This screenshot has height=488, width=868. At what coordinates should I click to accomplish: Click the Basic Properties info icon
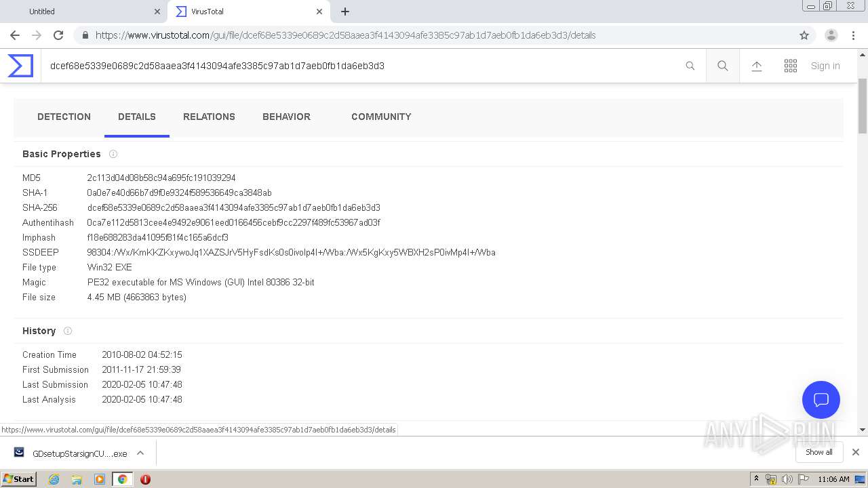[113, 154]
